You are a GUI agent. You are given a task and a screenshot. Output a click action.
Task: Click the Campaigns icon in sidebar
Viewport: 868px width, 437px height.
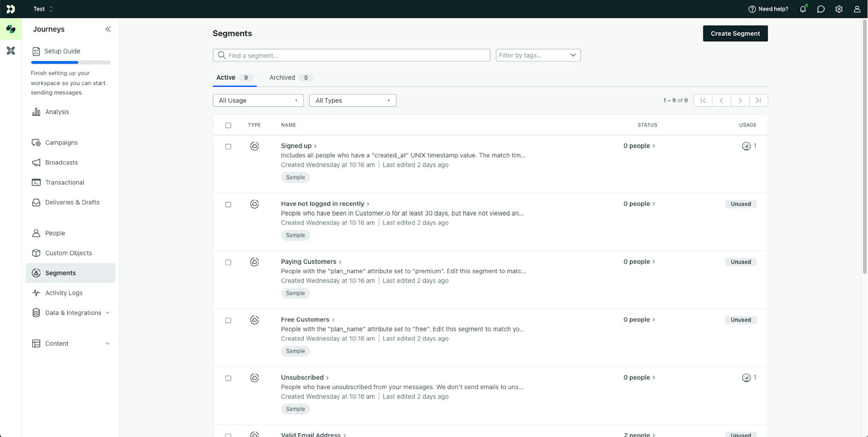36,143
